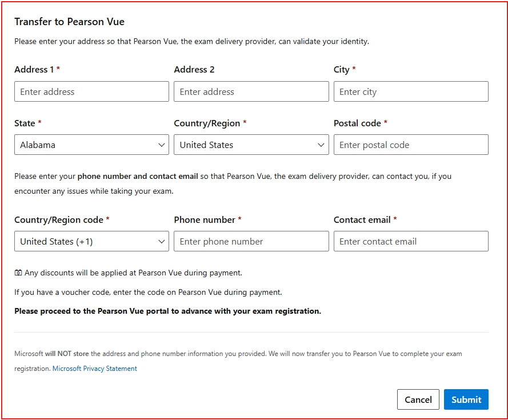Click the 'Country/Region code' label

point(59,220)
